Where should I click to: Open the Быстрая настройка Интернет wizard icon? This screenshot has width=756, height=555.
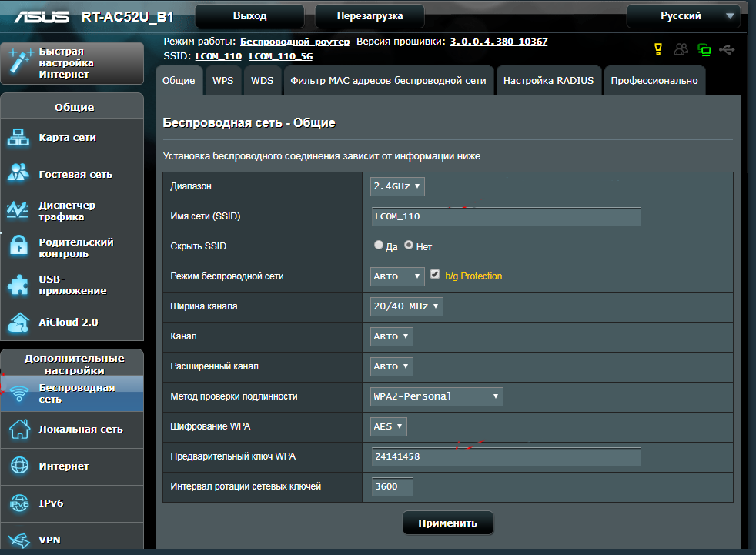20,62
